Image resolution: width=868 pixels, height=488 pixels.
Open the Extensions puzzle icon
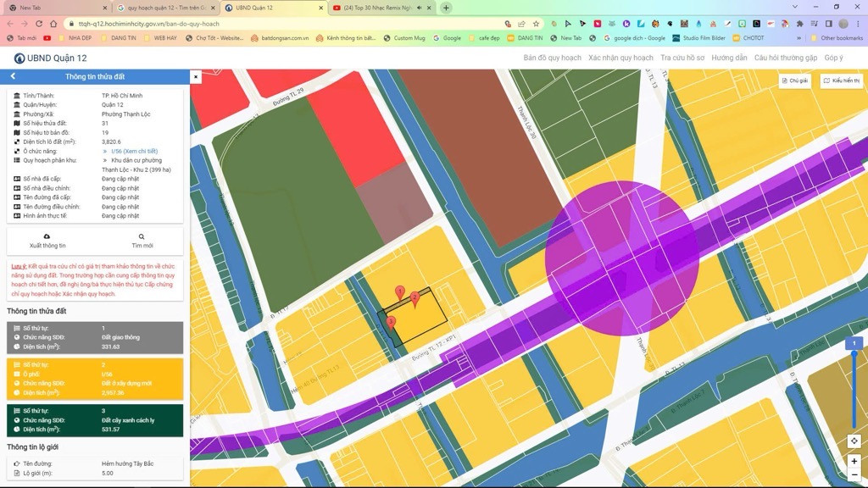[799, 24]
